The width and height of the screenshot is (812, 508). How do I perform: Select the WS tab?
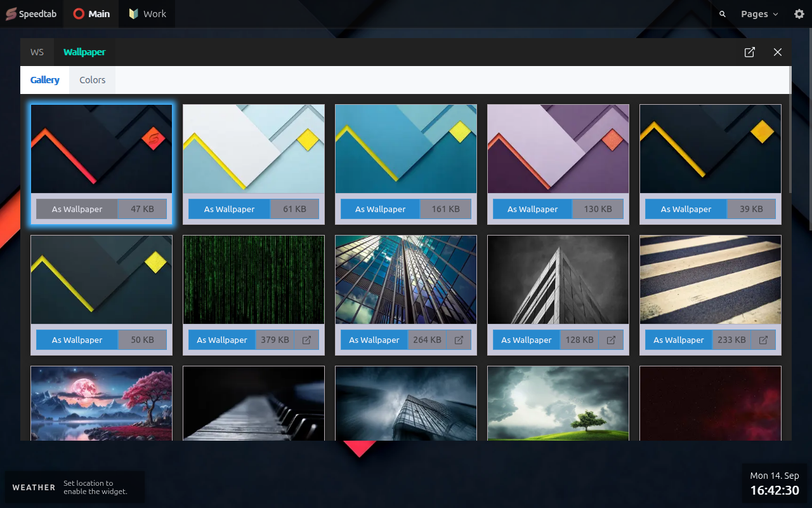(37, 52)
